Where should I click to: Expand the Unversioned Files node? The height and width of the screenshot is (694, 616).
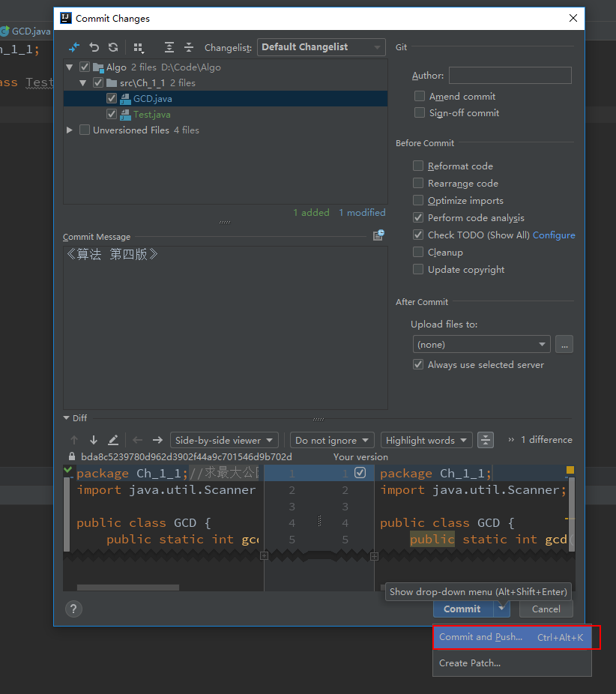70,130
